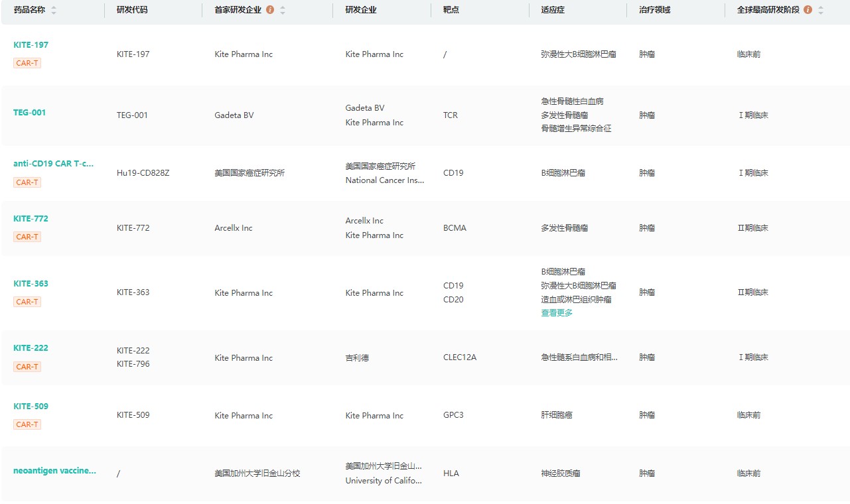Open the KITE-509 drug name link
This screenshot has width=850, height=504.
tap(31, 407)
